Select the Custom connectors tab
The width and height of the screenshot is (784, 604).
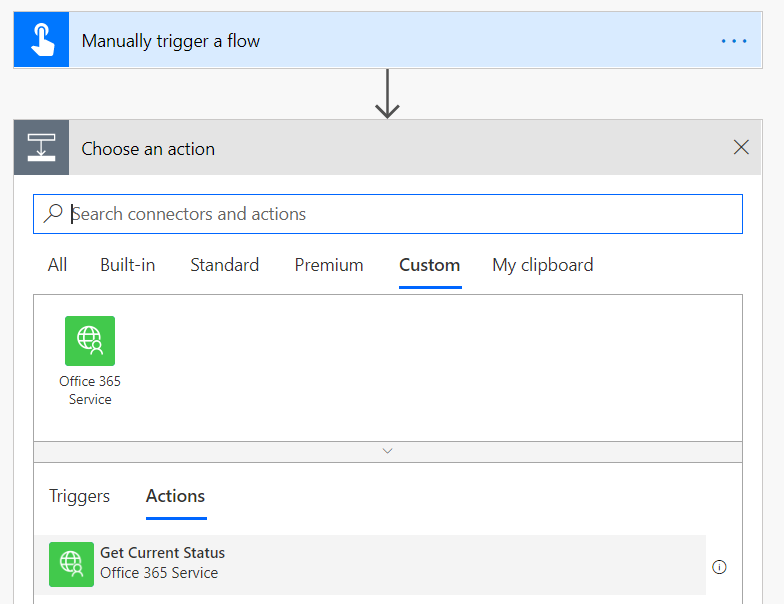click(x=430, y=266)
